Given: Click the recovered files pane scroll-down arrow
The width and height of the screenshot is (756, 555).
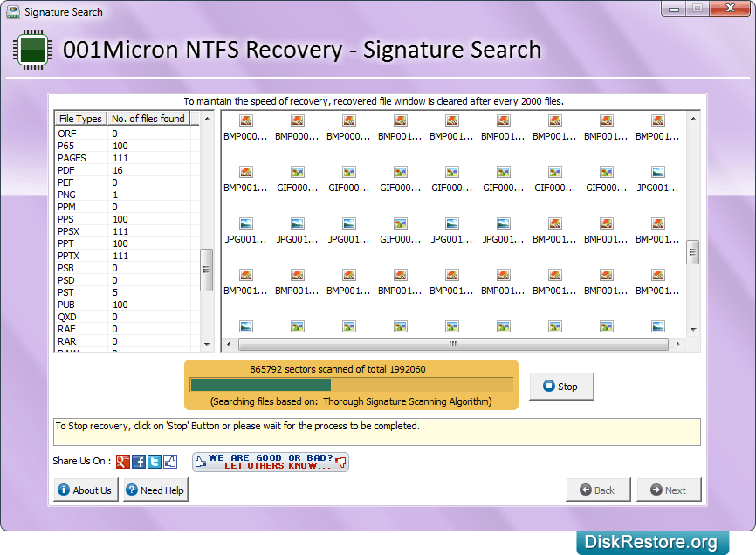Looking at the screenshot, I should (x=693, y=330).
